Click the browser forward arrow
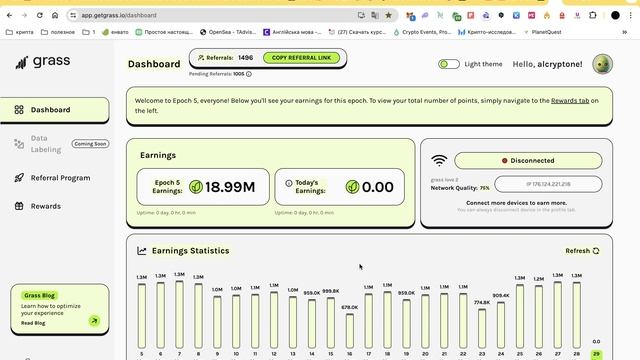 point(24,16)
